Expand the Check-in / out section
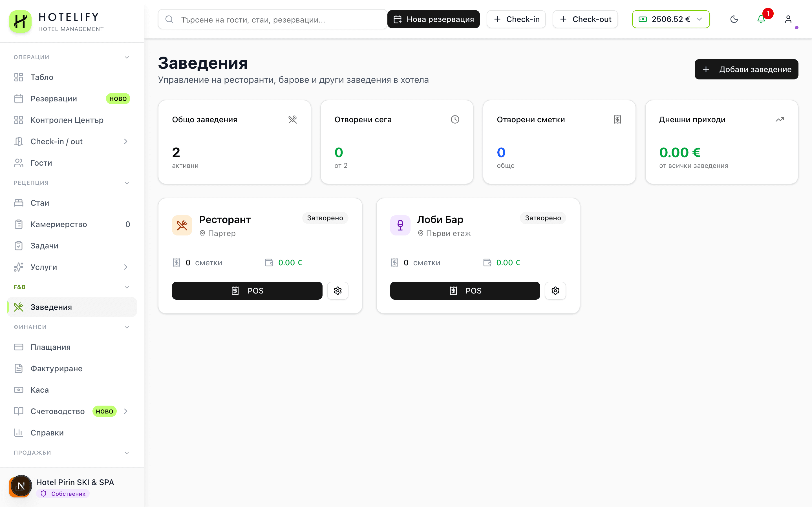Screen dimensions: 812x507 [126, 141]
